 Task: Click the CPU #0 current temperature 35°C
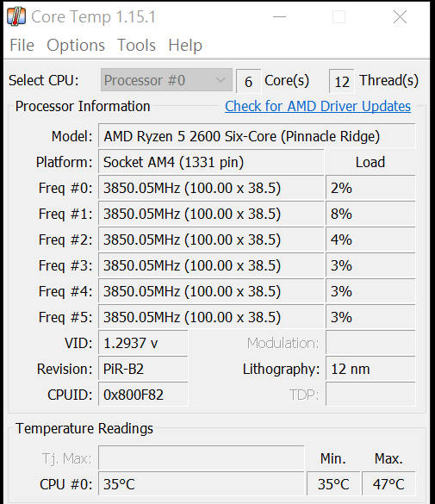pyautogui.click(x=201, y=484)
